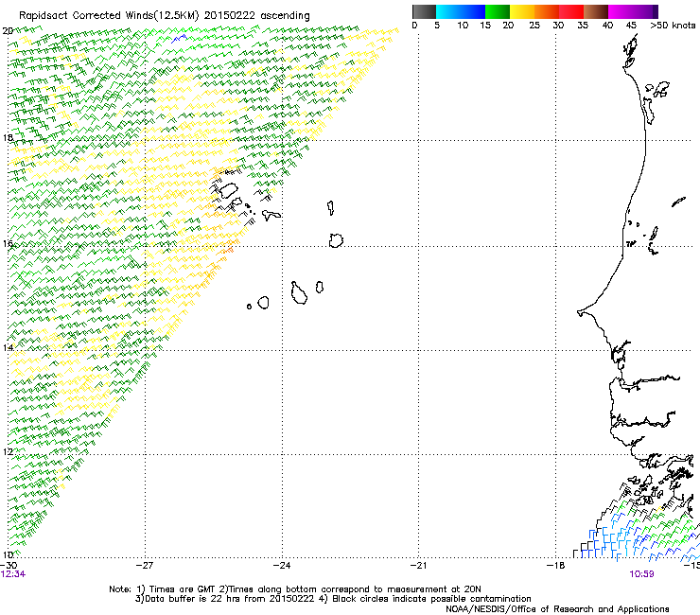
Task: Click the '-24' longitude axis label
Action: (x=282, y=565)
